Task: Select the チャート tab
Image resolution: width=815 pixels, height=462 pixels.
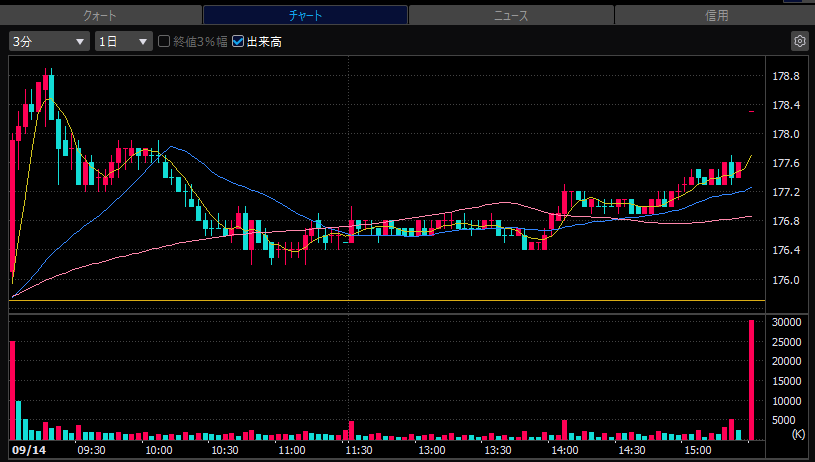Action: click(305, 15)
